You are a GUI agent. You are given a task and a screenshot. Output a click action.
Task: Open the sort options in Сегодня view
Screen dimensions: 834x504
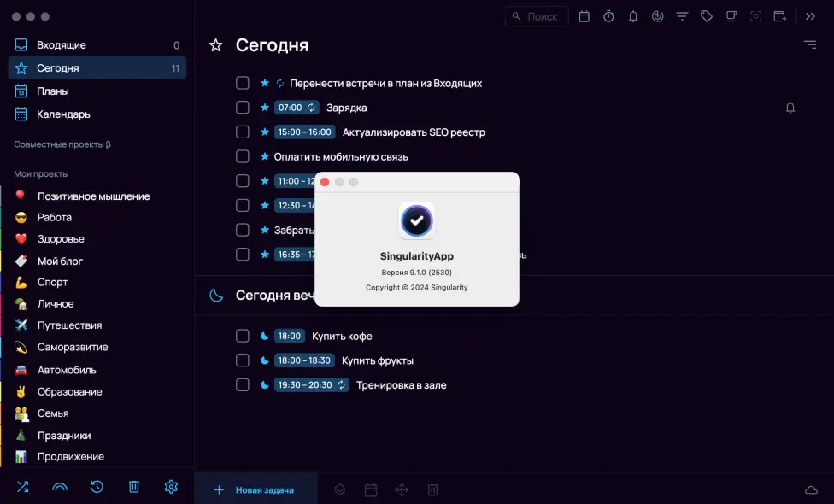(x=809, y=45)
